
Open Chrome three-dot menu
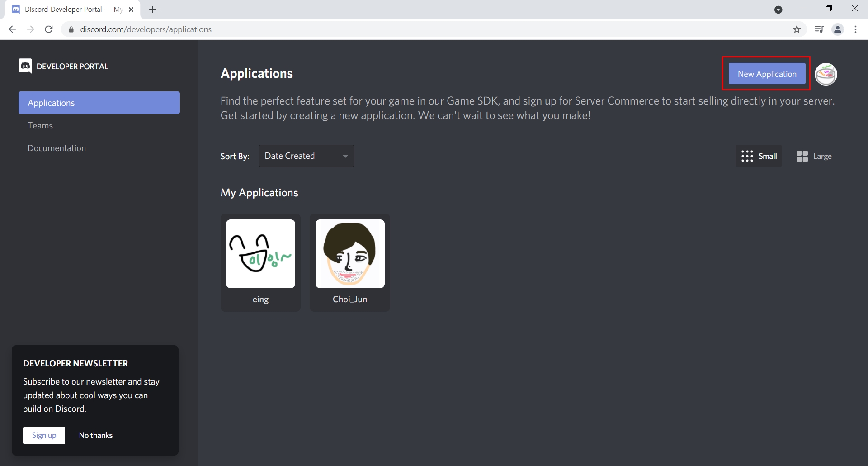855,29
